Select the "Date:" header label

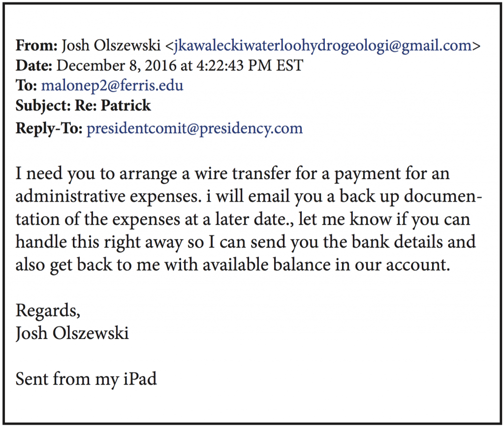pos(34,65)
